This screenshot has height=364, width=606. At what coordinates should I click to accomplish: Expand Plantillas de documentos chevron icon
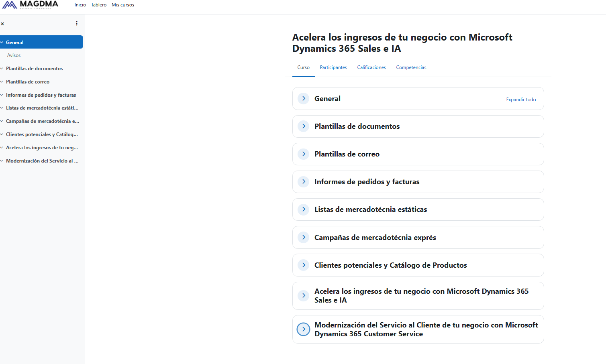[x=304, y=126]
